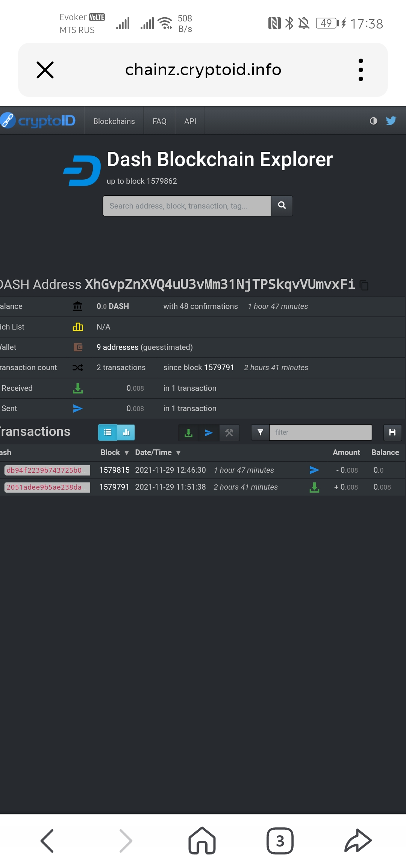Click the date 2021-11-29 12:46:30
Screen dimensions: 406x868
coord(170,470)
